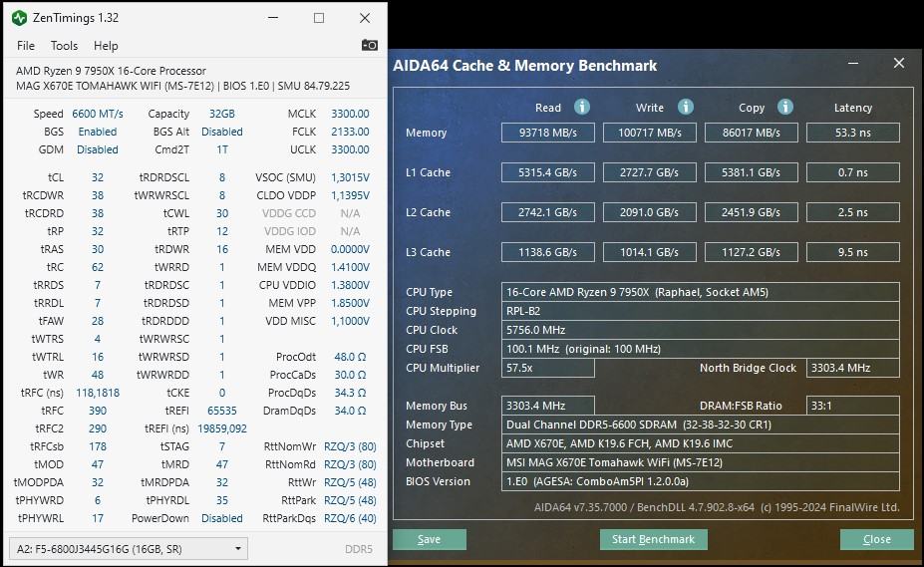Viewport: 924px width, 567px height.
Task: Click the Memory Type DDR5-6600 field
Action: tap(700, 425)
